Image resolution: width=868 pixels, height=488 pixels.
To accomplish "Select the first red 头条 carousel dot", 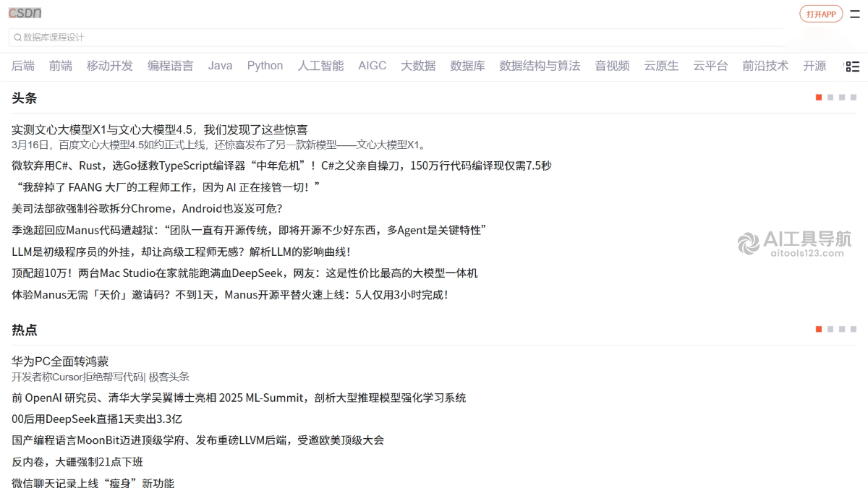I will 819,97.
